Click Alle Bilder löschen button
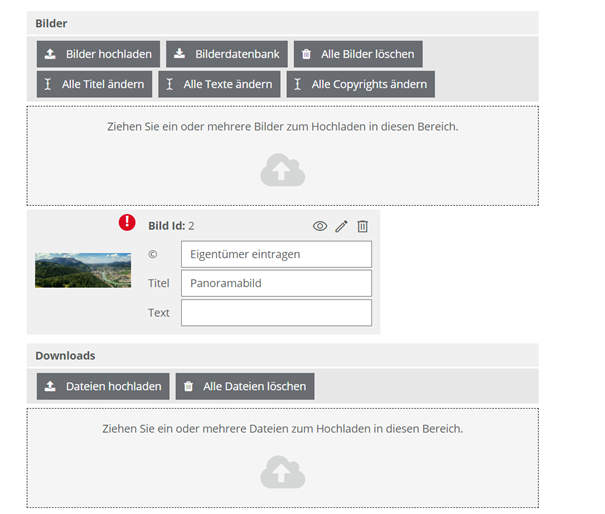Image resolution: width=605 pixels, height=514 pixels. point(357,54)
